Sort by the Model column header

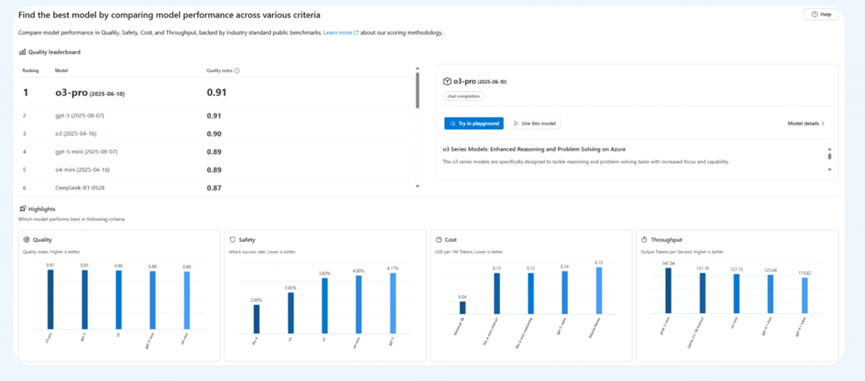pyautogui.click(x=61, y=71)
